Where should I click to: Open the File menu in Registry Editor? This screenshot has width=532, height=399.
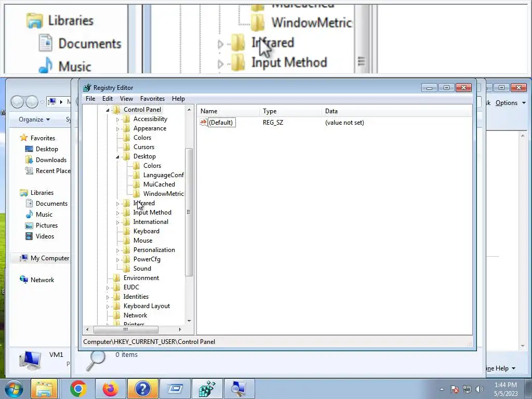pyautogui.click(x=90, y=99)
